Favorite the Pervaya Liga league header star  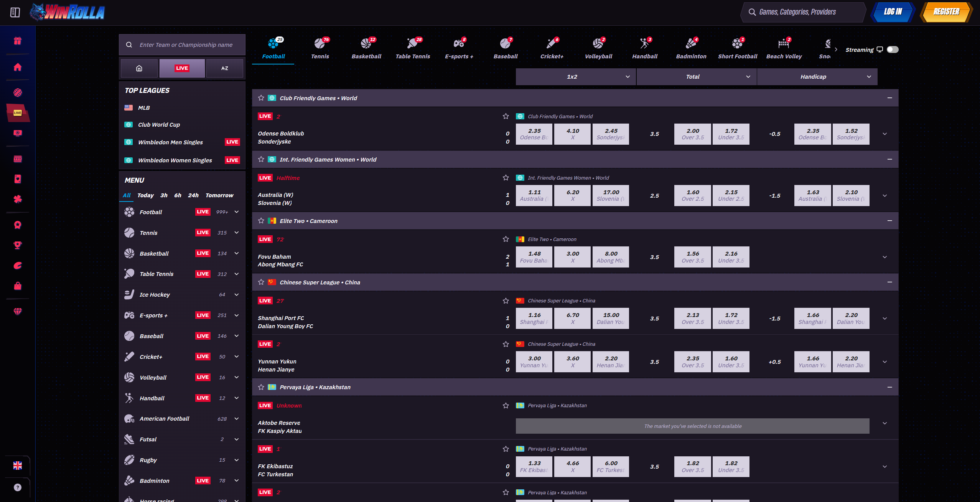click(261, 387)
